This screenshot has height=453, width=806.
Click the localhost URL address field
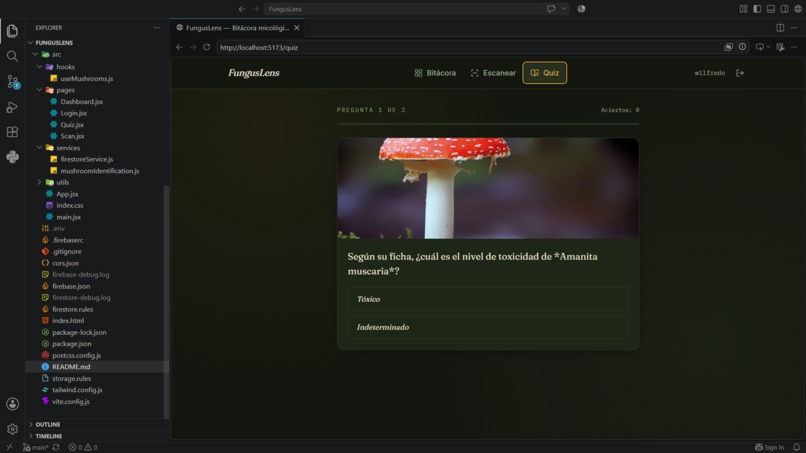(468, 47)
